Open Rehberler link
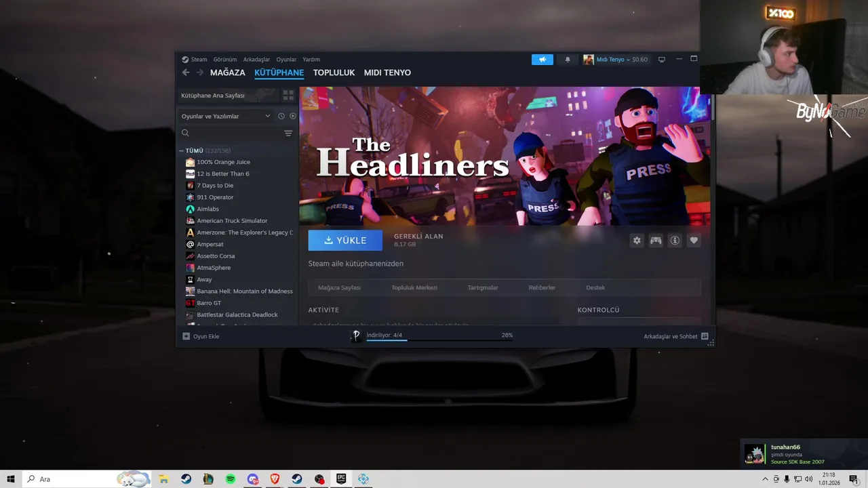This screenshot has width=868, height=488. (542, 287)
